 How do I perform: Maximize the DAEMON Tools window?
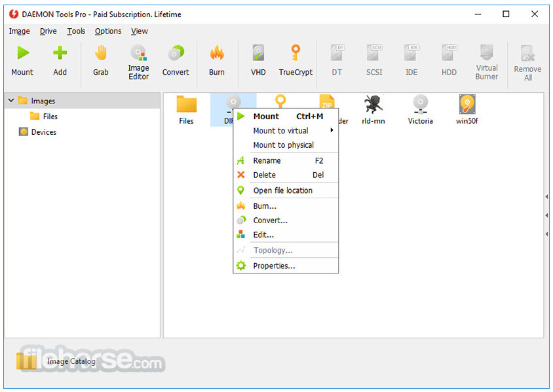pyautogui.click(x=506, y=14)
